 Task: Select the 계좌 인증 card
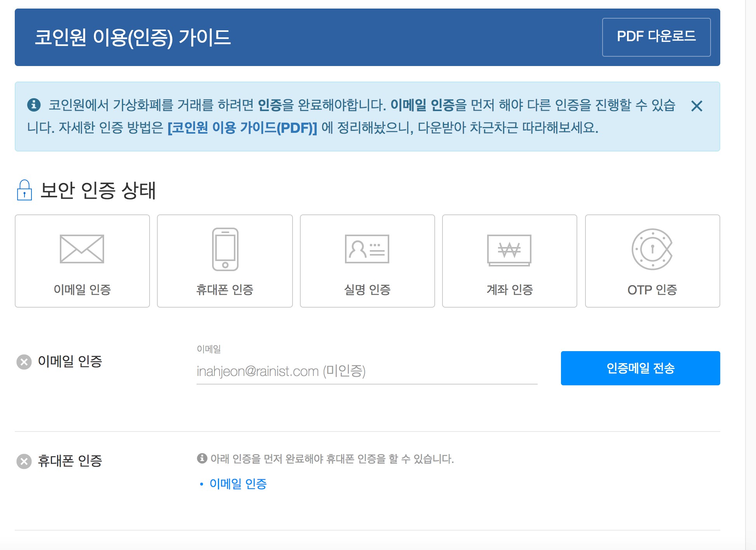(x=509, y=261)
